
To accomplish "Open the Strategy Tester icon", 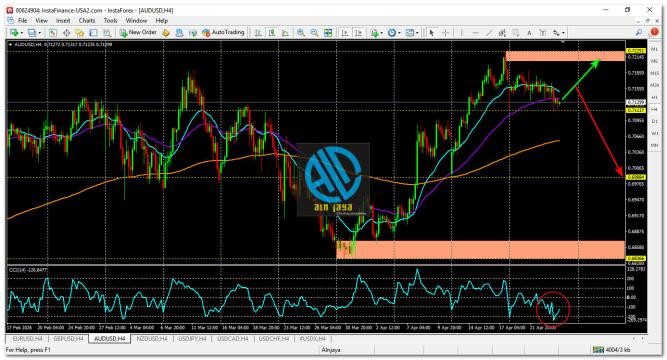I will [x=107, y=33].
